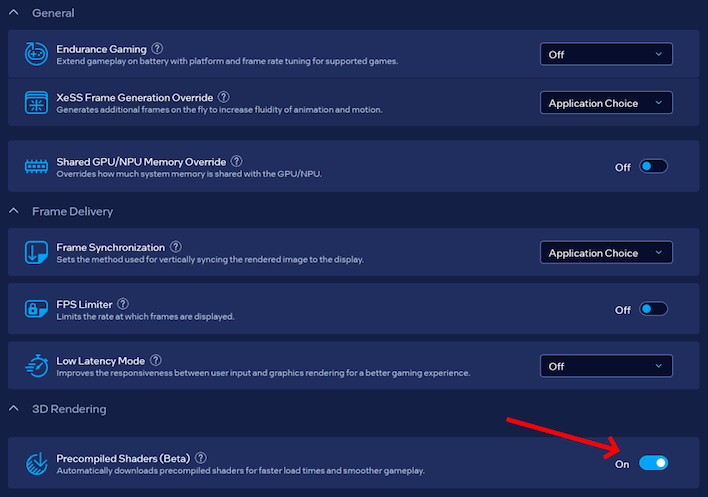Collapse the General section
This screenshot has height=497, width=708.
(x=14, y=13)
